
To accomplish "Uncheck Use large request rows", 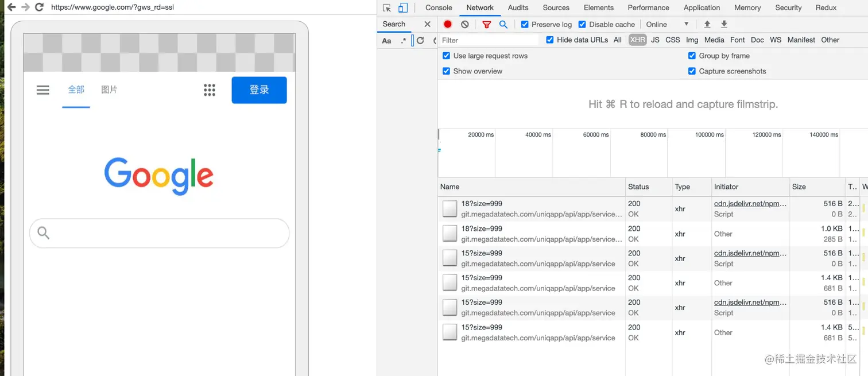I will [x=446, y=56].
